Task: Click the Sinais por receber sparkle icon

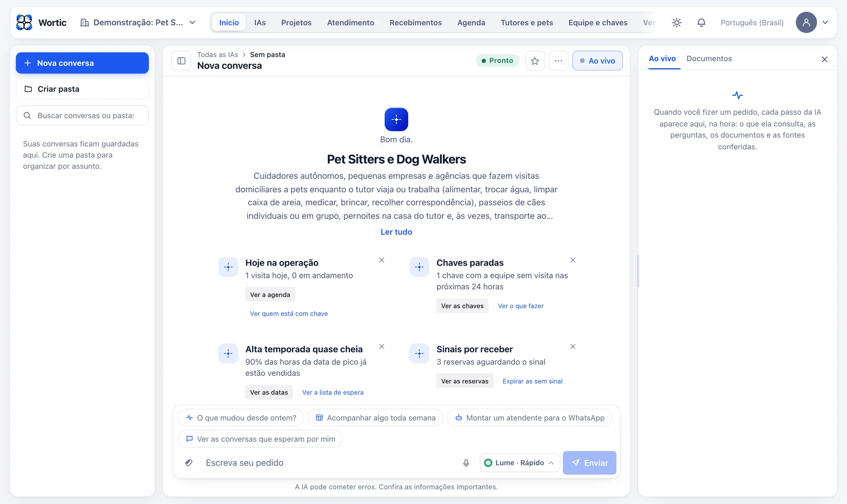Action: [419, 353]
